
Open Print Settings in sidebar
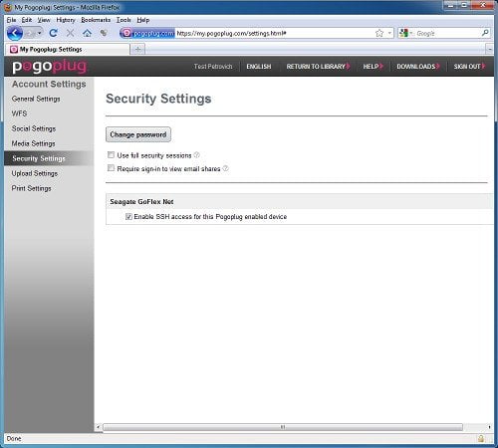pos(31,188)
